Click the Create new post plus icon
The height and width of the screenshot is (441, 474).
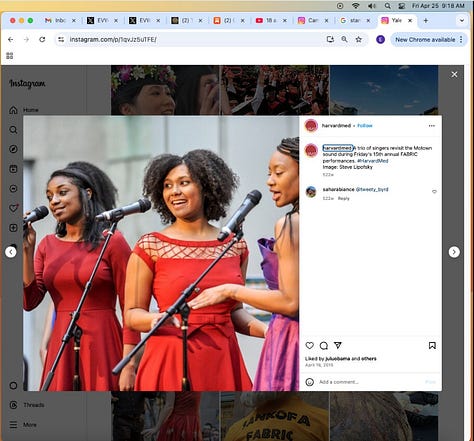click(13, 228)
